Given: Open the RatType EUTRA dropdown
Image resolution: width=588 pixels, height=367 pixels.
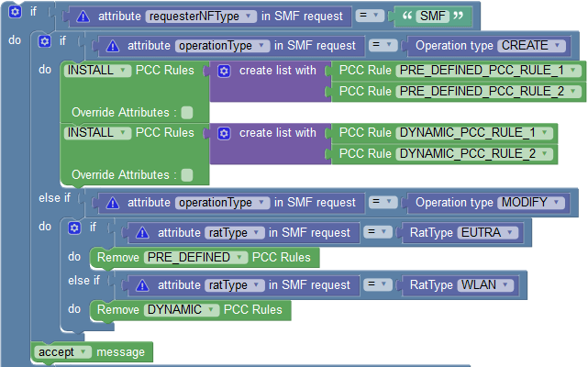Looking at the screenshot, I should pos(487,232).
